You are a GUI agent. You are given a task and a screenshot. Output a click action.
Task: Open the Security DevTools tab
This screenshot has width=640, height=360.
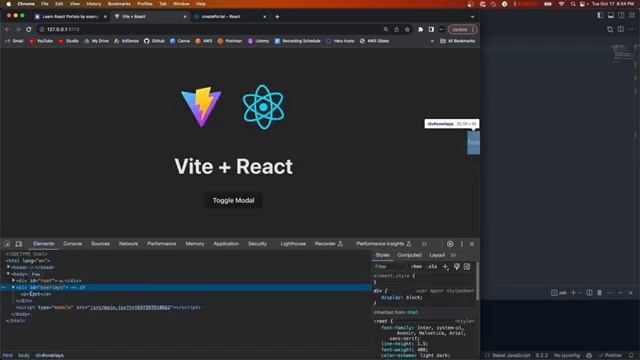click(x=257, y=244)
